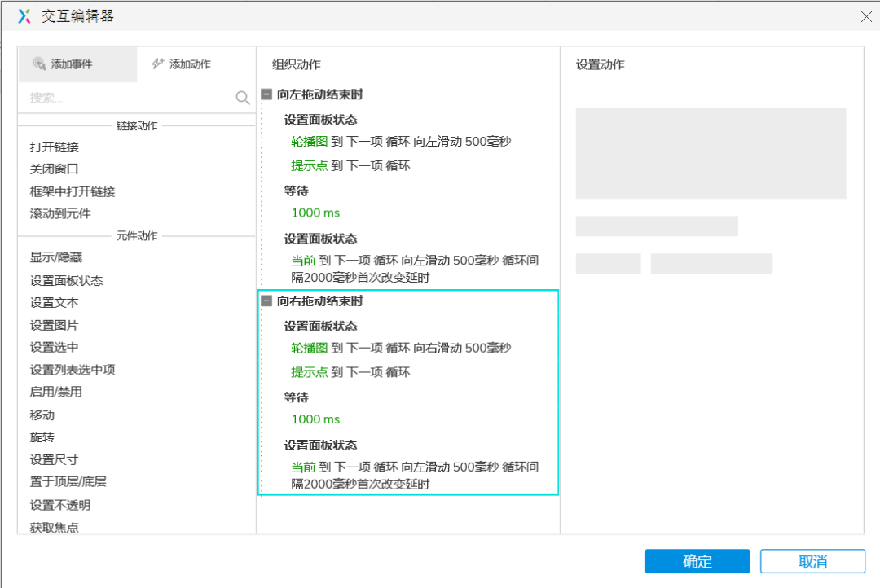Click the 添加动作 wand icon

click(158, 64)
